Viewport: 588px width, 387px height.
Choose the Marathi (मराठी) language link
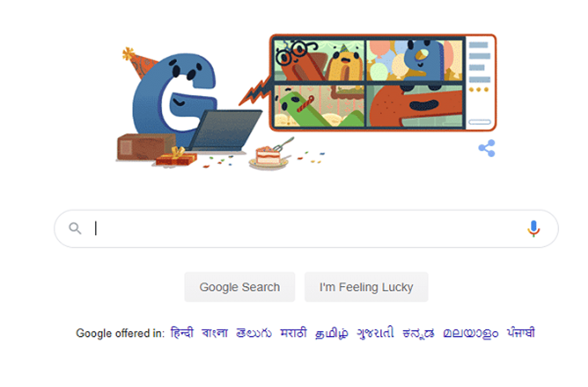click(293, 333)
